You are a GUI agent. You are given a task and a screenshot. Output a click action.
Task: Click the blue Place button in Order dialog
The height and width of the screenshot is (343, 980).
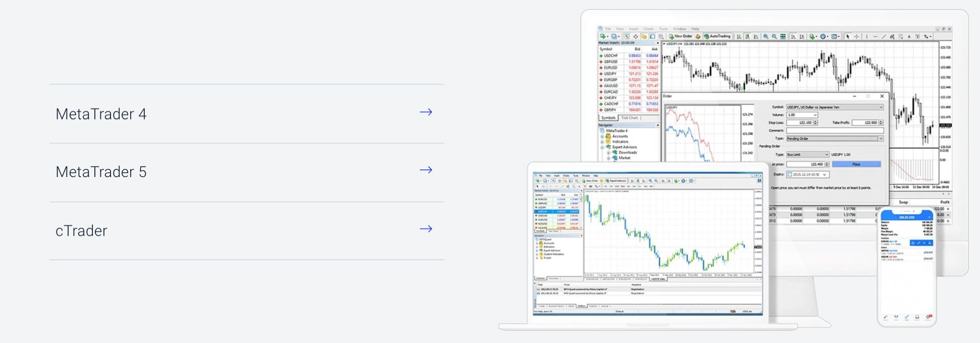point(856,164)
